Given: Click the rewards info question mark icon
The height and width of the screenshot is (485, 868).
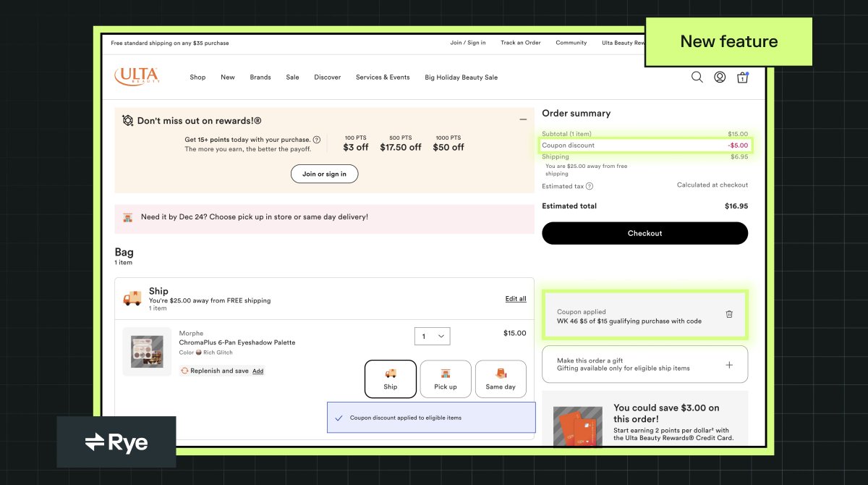Looking at the screenshot, I should pyautogui.click(x=317, y=140).
